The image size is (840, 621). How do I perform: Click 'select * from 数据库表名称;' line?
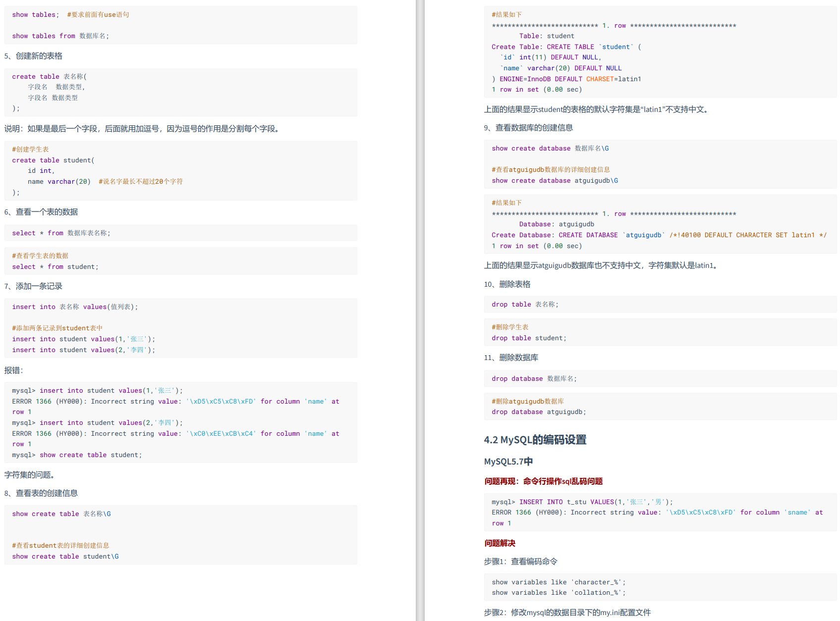coord(61,233)
